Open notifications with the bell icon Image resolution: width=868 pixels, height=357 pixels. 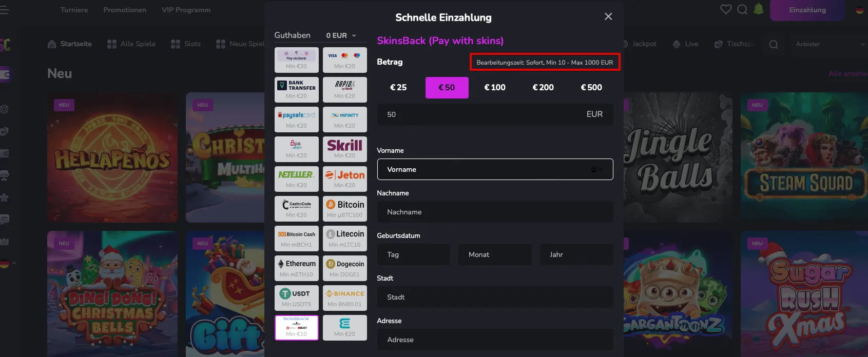758,10
